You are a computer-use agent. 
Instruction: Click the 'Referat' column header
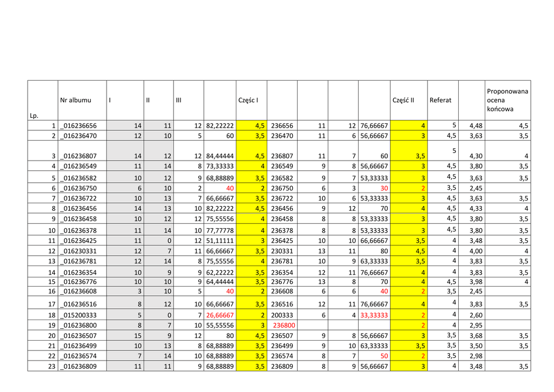[x=440, y=100]
